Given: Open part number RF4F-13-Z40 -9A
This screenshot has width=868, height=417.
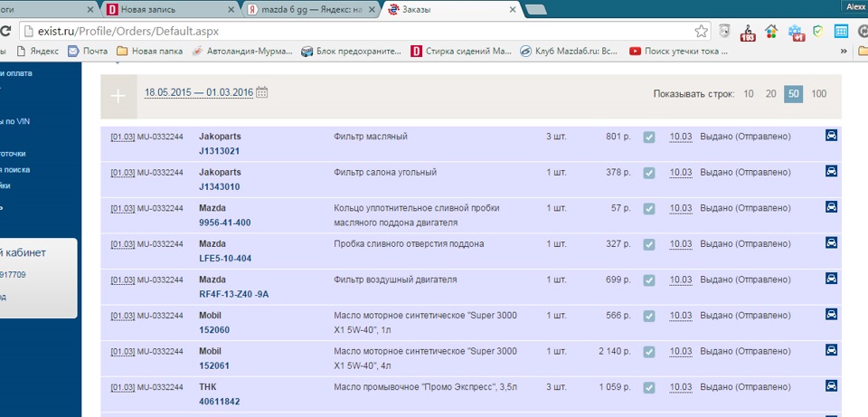Looking at the screenshot, I should coord(233,295).
